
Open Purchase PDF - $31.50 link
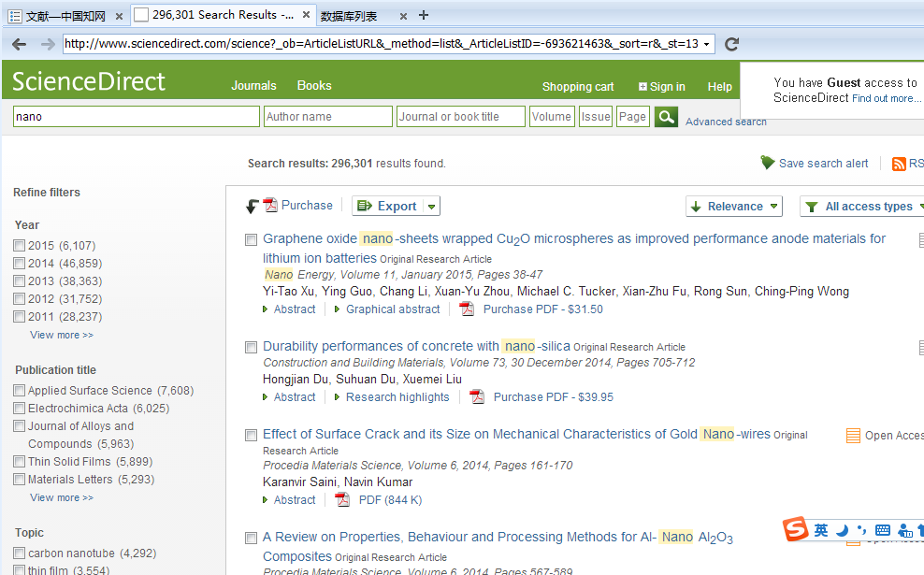tap(542, 309)
